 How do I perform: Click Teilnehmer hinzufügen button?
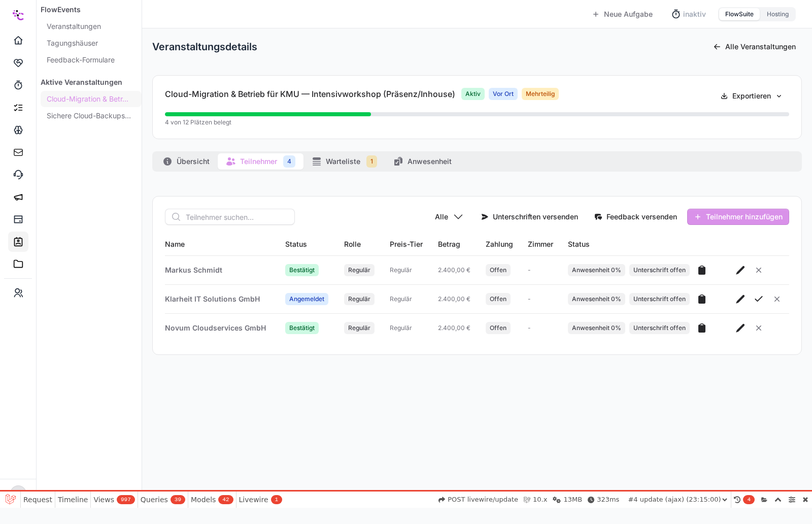coord(738,217)
